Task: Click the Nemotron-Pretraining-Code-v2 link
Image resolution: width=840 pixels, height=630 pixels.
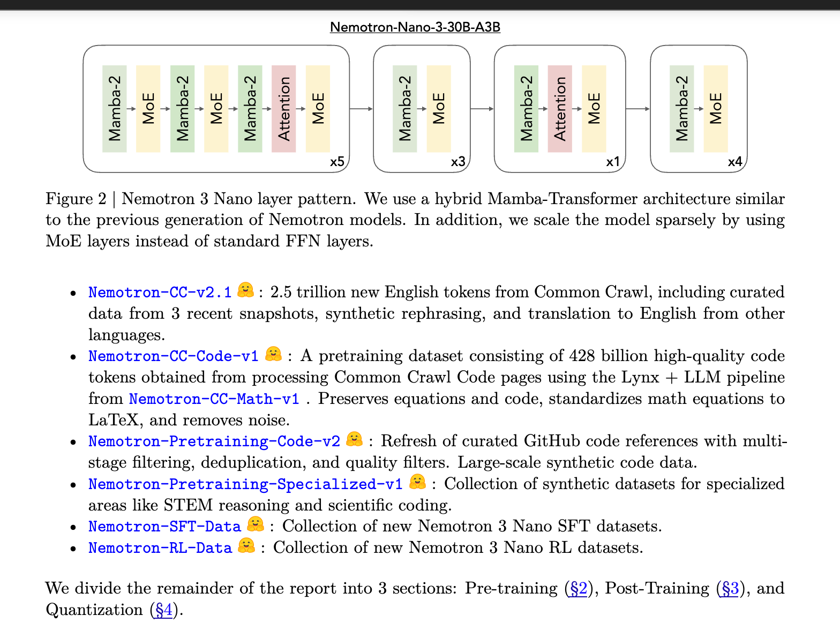Action: click(x=214, y=441)
